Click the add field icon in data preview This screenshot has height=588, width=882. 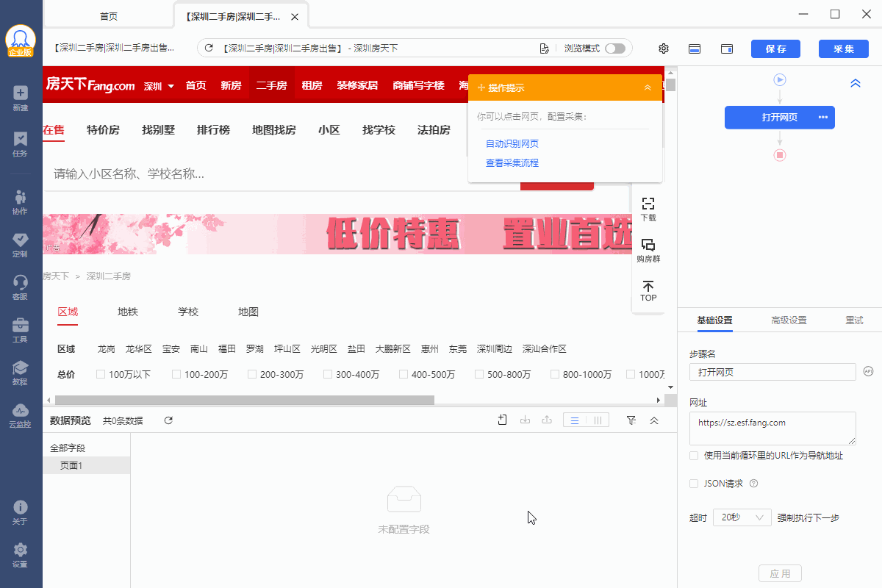pos(503,420)
